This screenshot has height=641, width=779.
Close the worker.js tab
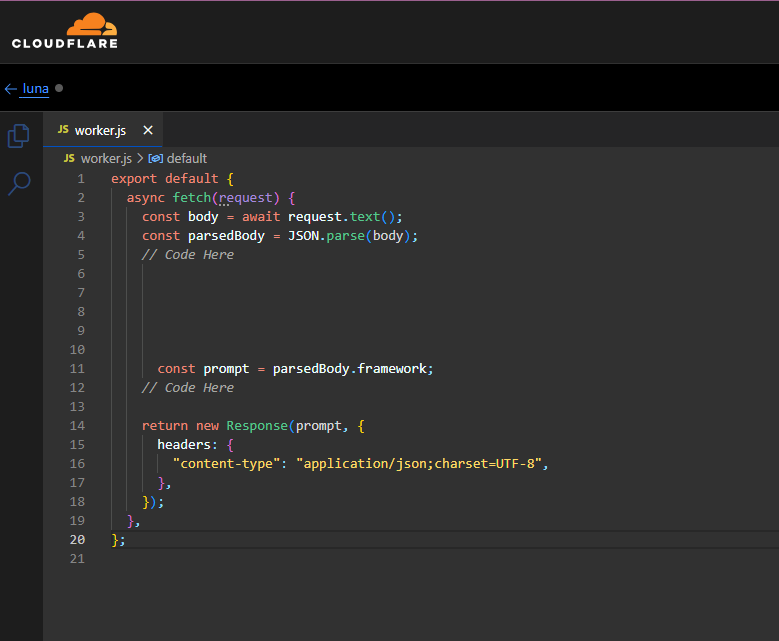point(148,130)
